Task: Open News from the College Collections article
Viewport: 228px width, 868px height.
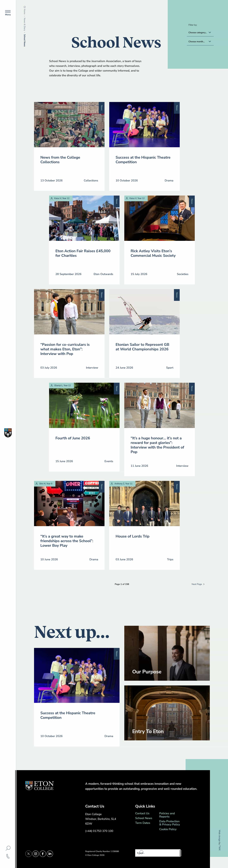Action: click(x=60, y=160)
